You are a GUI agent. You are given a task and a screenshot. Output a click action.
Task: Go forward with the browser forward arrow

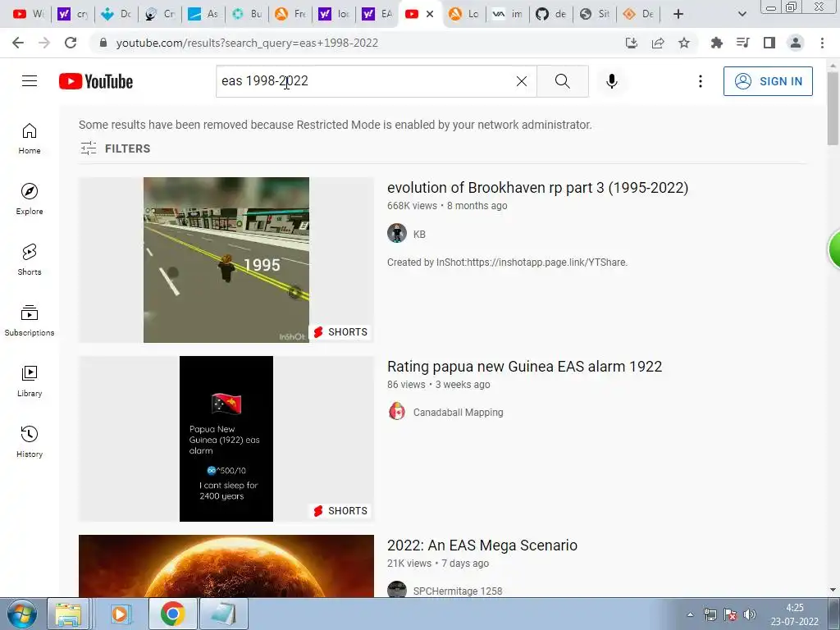44,43
